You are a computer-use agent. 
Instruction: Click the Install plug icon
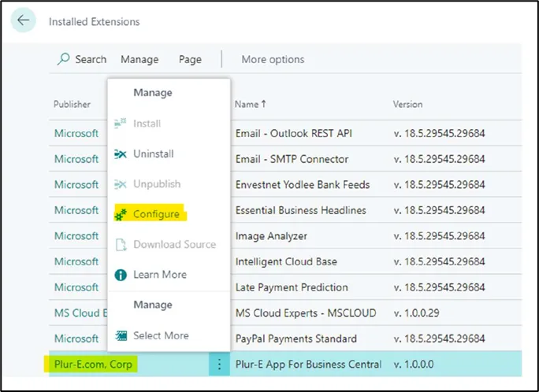(121, 124)
